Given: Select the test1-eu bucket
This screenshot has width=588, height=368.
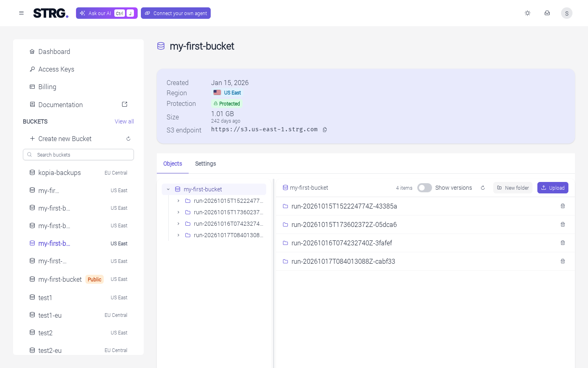Looking at the screenshot, I should pyautogui.click(x=78, y=315).
